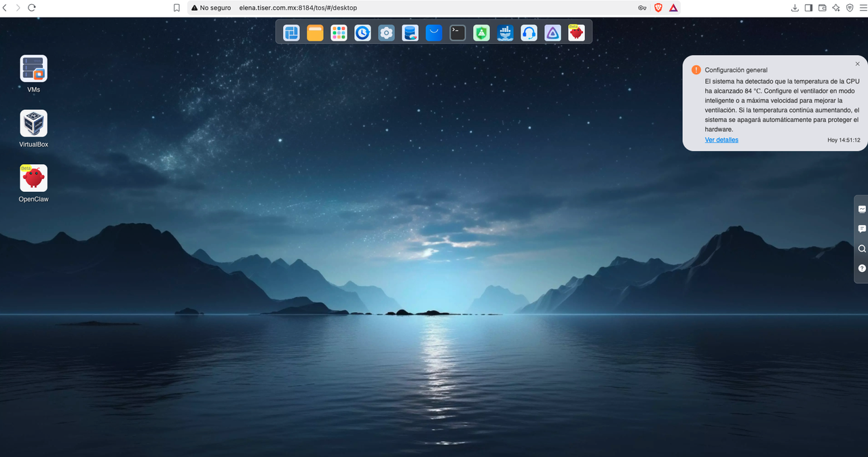Click the 'Configuración general' notification title

pos(736,70)
